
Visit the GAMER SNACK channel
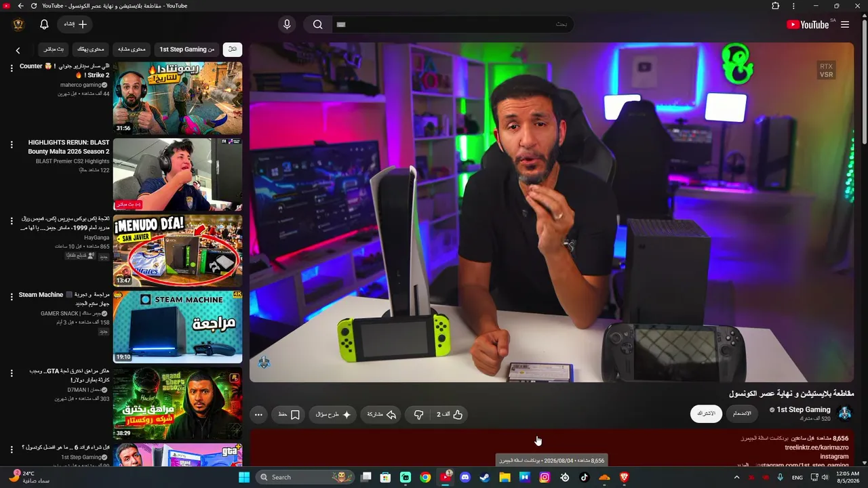pos(71,314)
